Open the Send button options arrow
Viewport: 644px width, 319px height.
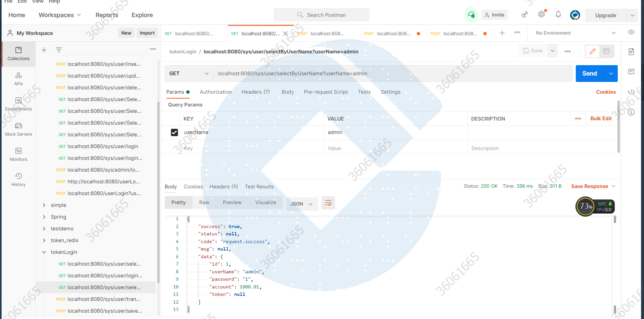pos(611,74)
